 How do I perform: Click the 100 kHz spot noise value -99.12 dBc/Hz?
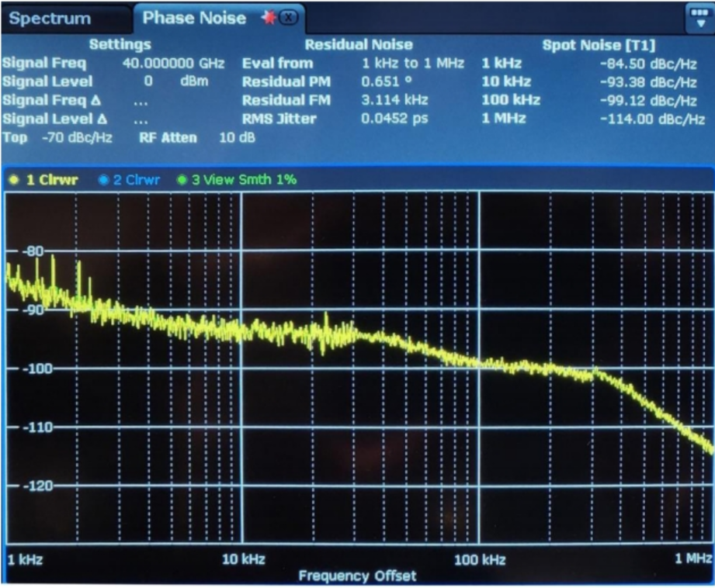tap(648, 100)
